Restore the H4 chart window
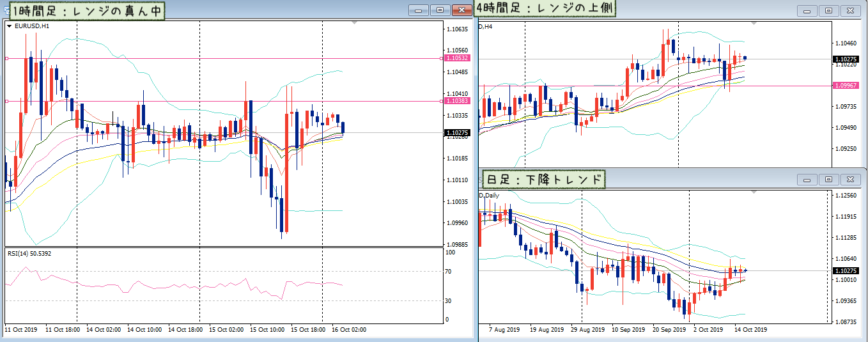Viewport: 868px width, 342px height. (x=829, y=11)
